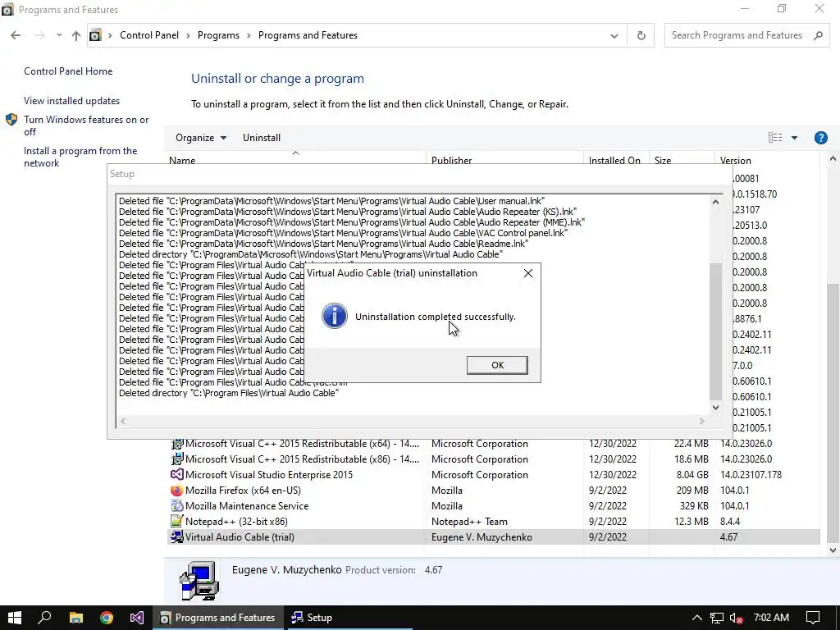Click the Setup log vertical scrollbar thumb

[x=715, y=331]
